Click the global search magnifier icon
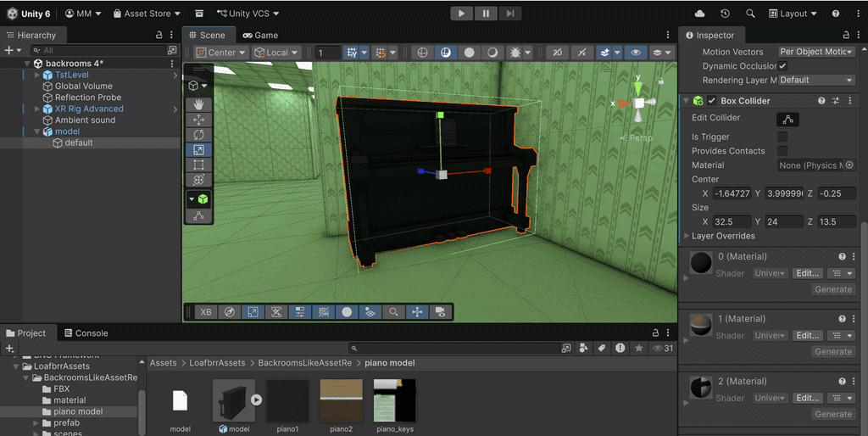Viewport: 868px width, 436px height. pos(750,14)
